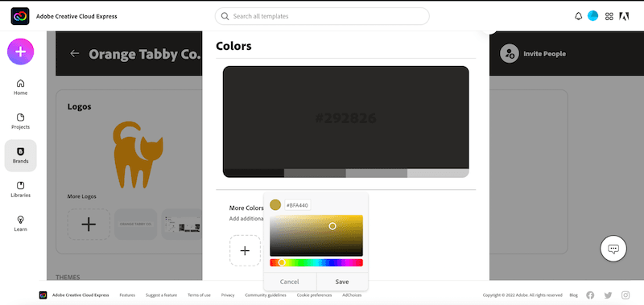Viewport: 644px width, 305px height.
Task: Open Features link in footer
Action: (127, 295)
